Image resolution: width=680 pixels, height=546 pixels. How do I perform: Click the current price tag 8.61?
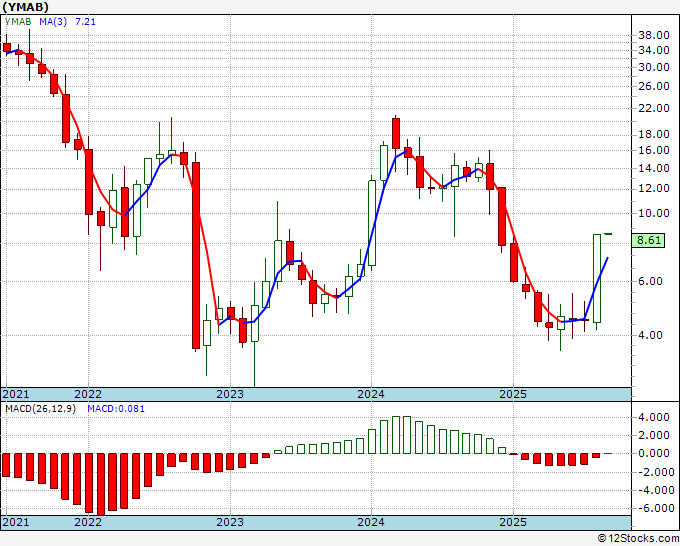(648, 240)
